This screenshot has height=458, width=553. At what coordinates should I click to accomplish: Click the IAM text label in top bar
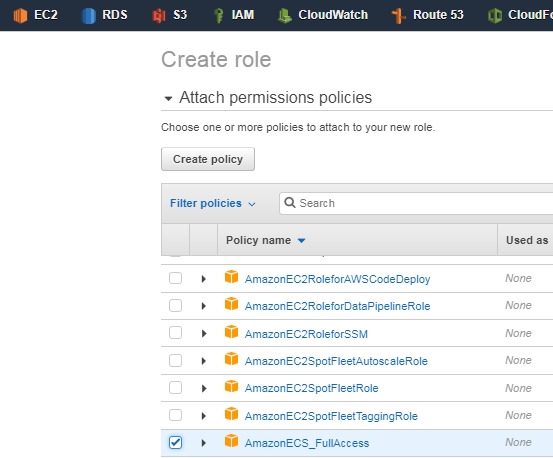pos(243,15)
